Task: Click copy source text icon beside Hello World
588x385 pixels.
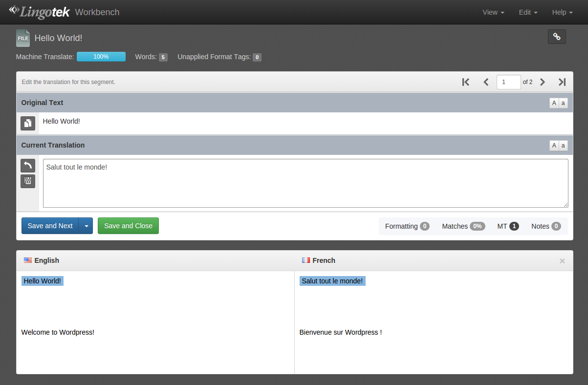Action: [28, 123]
